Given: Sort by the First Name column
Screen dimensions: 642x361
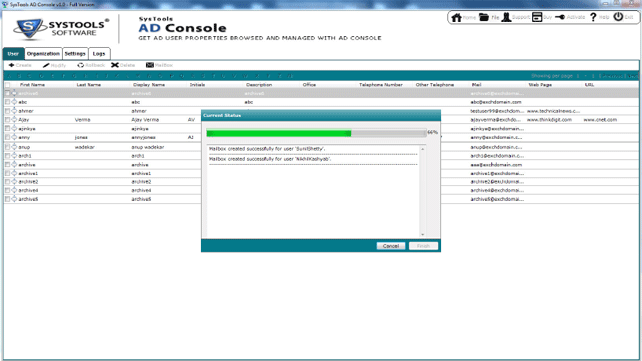Looking at the screenshot, I should pyautogui.click(x=32, y=85).
